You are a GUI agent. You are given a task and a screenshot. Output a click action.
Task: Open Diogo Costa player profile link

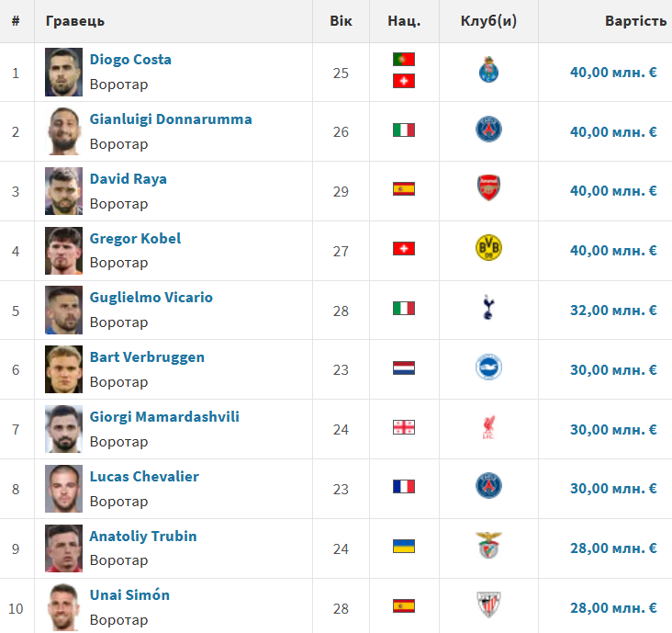pyautogui.click(x=130, y=60)
